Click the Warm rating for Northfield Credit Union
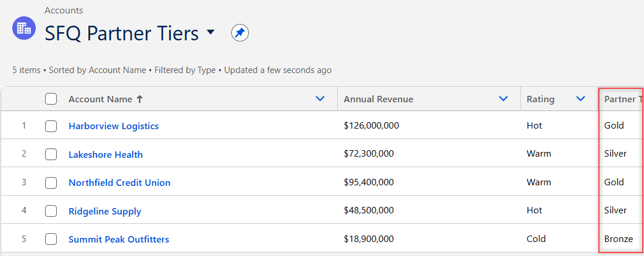The width and height of the screenshot is (644, 256). coord(539,182)
